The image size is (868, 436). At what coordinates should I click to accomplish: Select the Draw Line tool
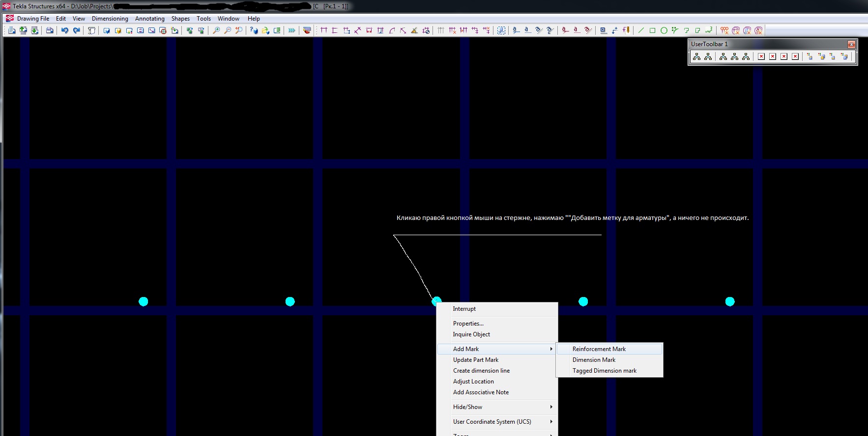click(641, 30)
